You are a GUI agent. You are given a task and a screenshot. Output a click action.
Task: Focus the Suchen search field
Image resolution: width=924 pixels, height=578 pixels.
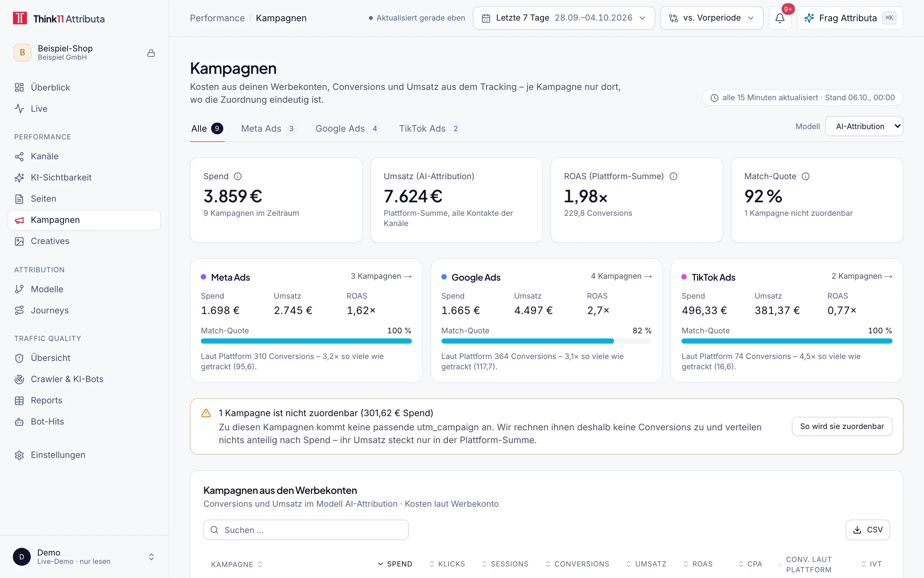coord(306,530)
